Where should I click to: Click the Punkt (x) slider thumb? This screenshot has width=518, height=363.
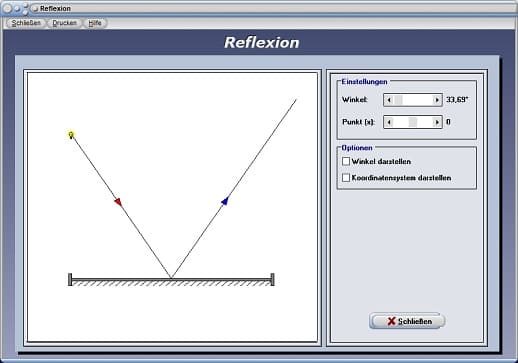413,122
